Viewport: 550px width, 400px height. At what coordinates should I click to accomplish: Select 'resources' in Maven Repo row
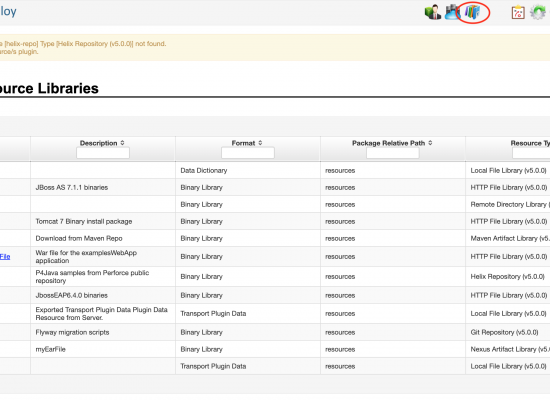tap(340, 238)
